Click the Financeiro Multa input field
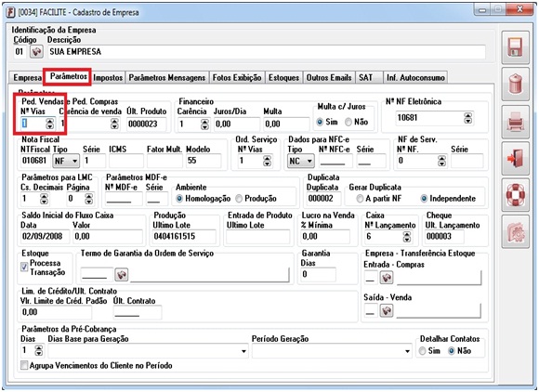539x392 pixels. tap(286, 124)
